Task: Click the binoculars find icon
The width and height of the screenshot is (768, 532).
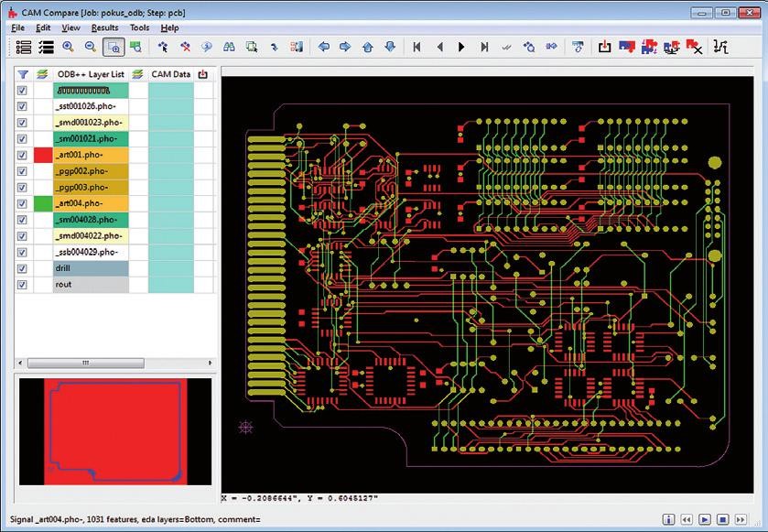Action: tap(229, 47)
